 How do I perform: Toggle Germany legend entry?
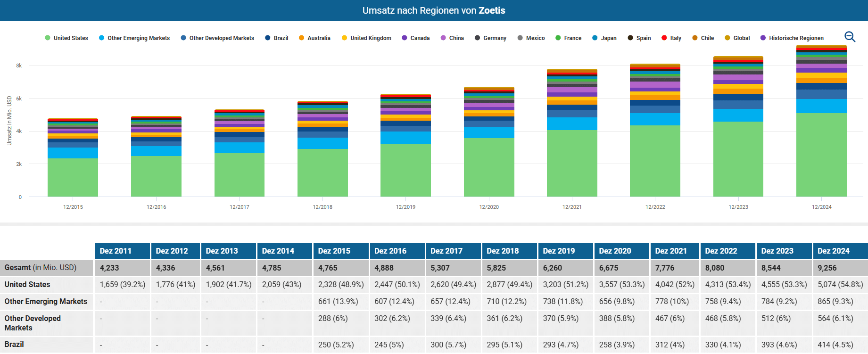[x=490, y=38]
